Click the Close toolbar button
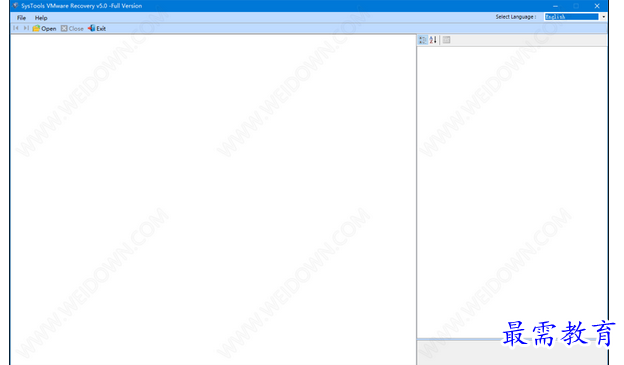Viewport: 624px width, 365px height. click(x=72, y=29)
